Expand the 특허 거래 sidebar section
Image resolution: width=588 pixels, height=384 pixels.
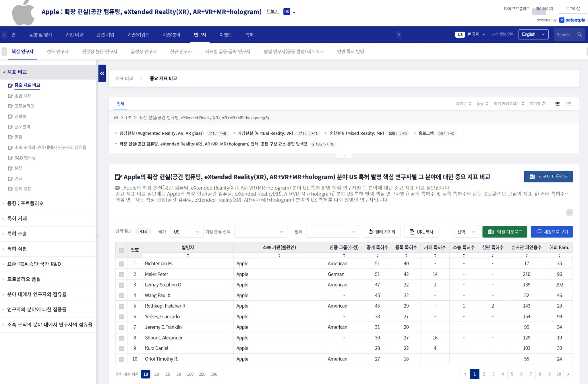(17, 218)
